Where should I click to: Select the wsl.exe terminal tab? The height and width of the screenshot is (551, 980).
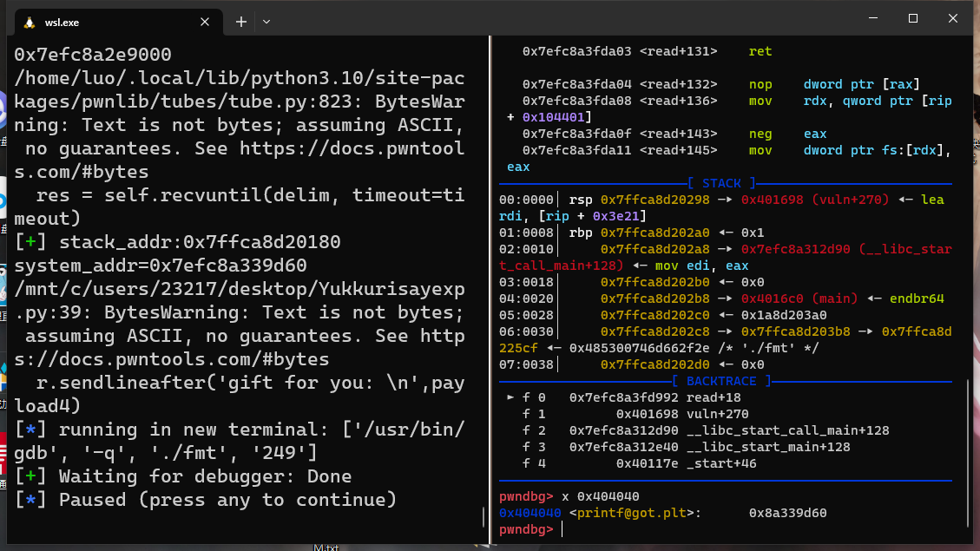[x=118, y=23]
